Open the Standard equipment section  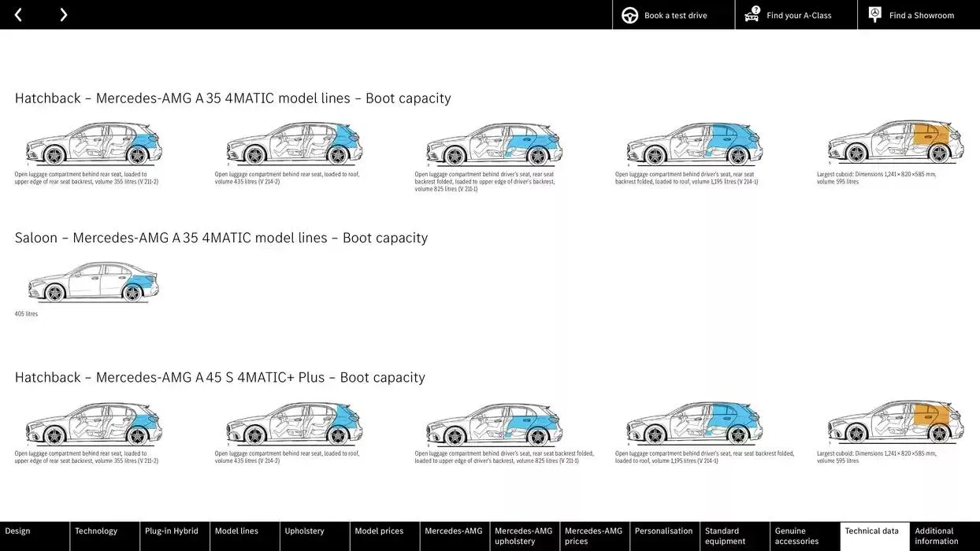[x=733, y=536]
